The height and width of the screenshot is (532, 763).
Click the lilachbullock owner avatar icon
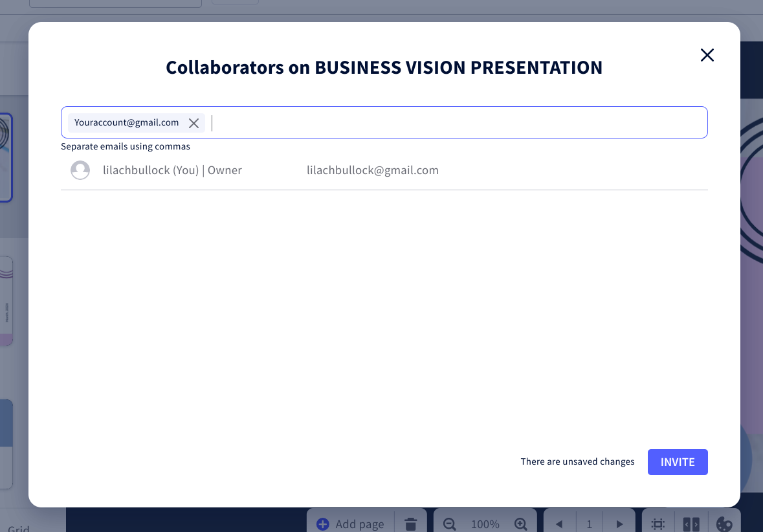pyautogui.click(x=80, y=170)
